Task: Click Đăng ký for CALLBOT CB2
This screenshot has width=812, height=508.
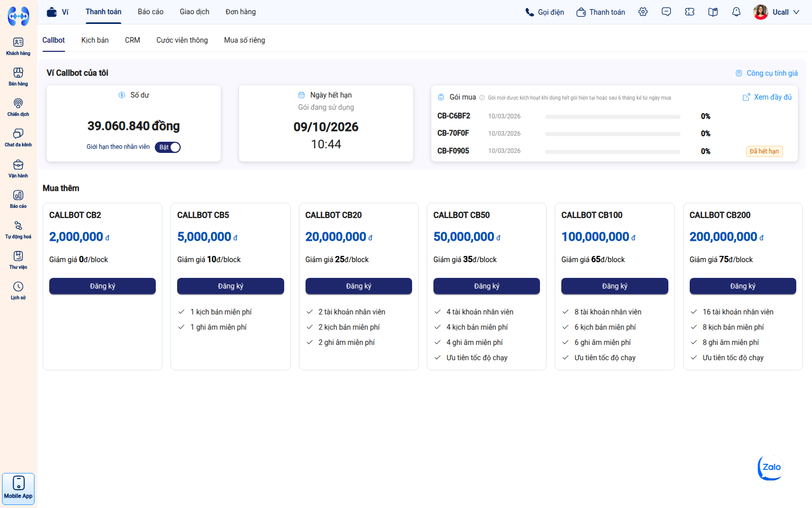Action: point(103,286)
